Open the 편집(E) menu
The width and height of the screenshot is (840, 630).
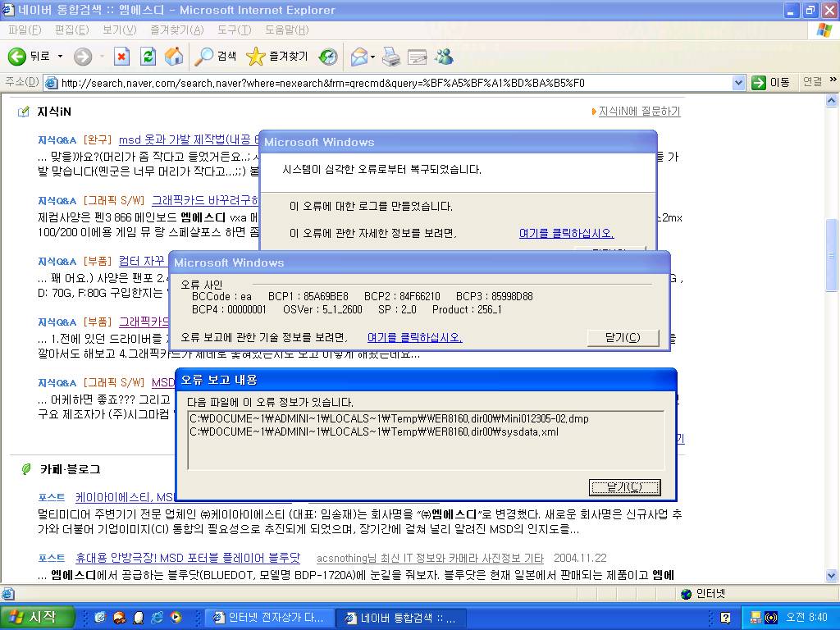[x=72, y=30]
